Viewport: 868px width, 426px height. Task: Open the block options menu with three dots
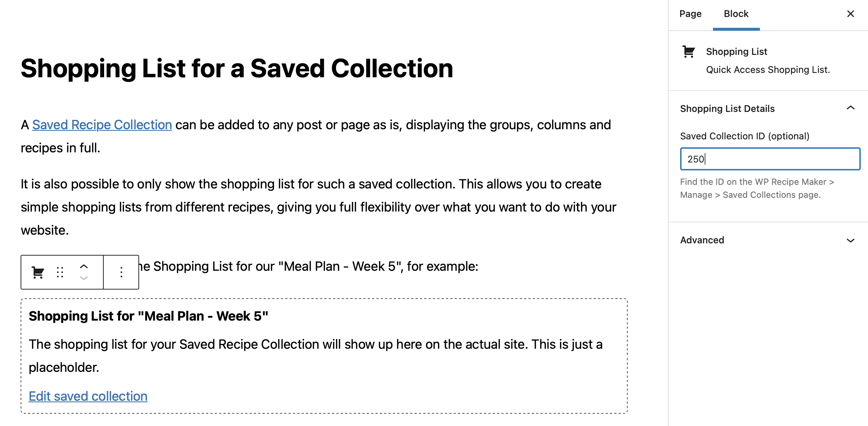pos(121,272)
